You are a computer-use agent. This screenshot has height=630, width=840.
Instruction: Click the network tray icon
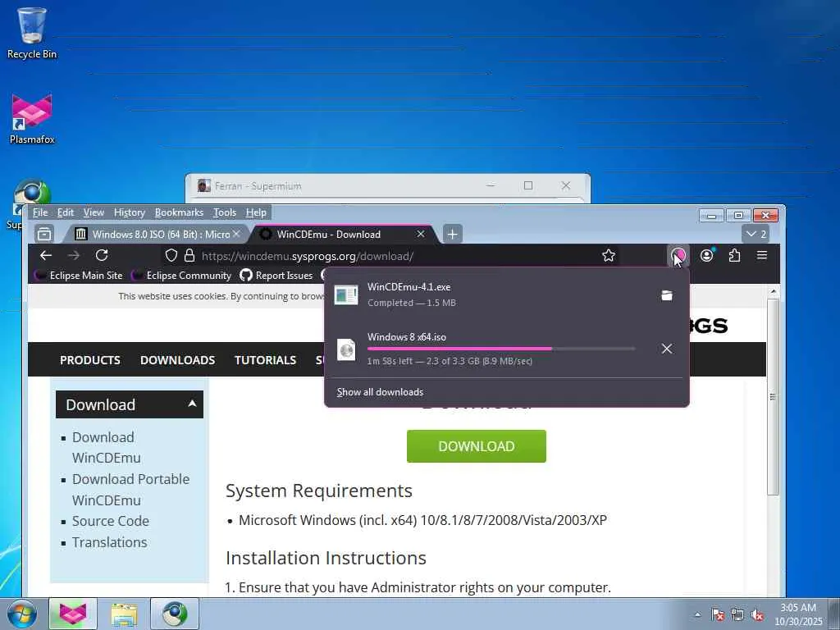[737, 615]
